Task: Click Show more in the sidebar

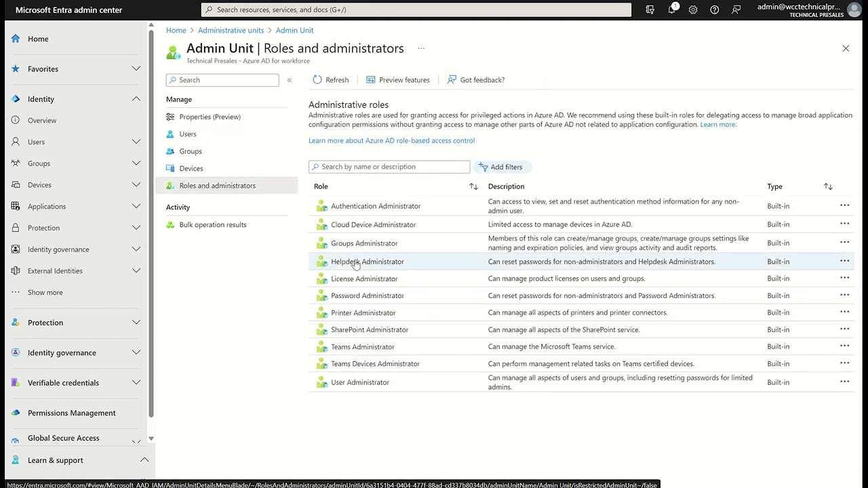Action: pos(45,293)
